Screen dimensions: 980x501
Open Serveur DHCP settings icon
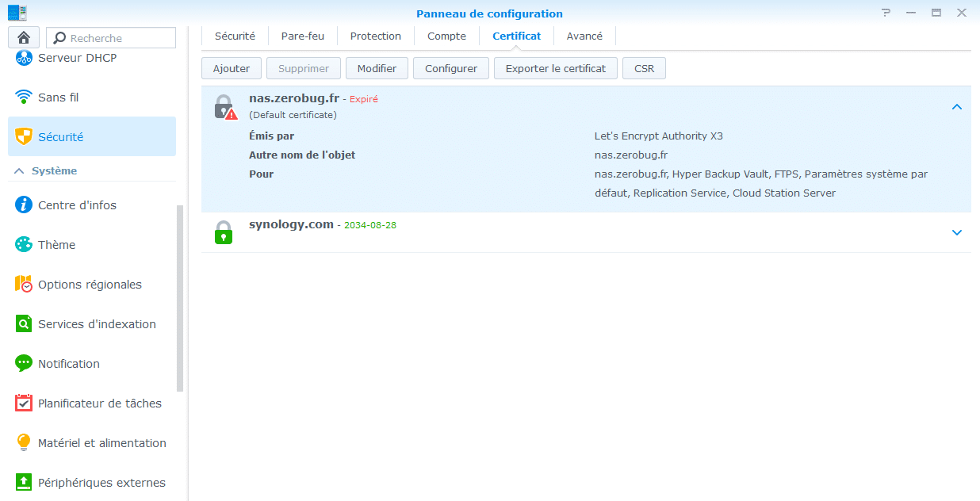click(24, 58)
